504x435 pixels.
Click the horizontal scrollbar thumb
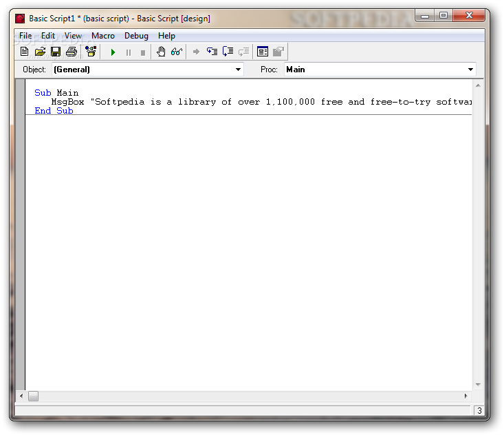[33, 396]
